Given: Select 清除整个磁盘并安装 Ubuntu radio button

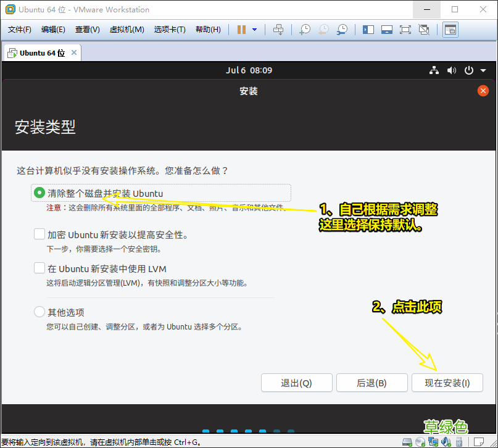Looking at the screenshot, I should [x=39, y=193].
